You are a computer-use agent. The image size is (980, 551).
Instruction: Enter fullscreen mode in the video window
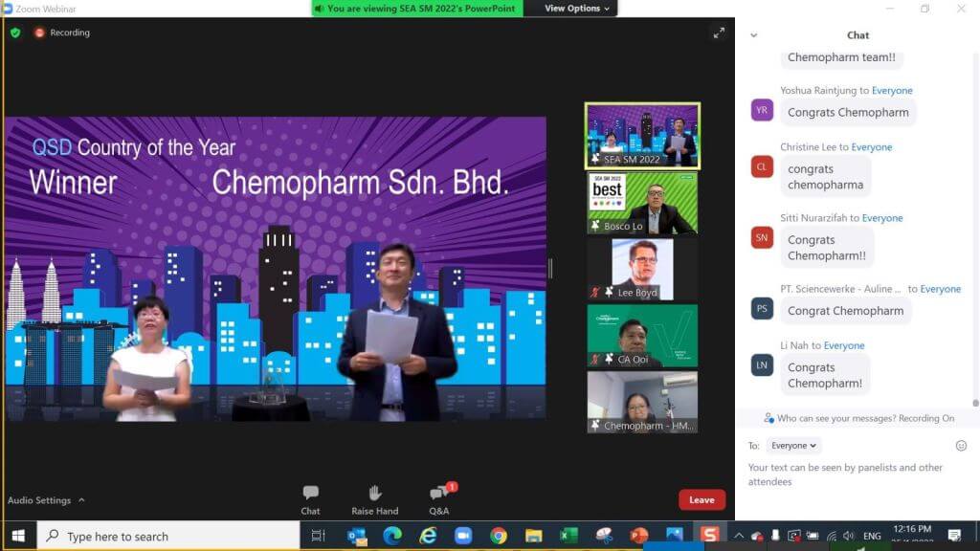tap(720, 33)
